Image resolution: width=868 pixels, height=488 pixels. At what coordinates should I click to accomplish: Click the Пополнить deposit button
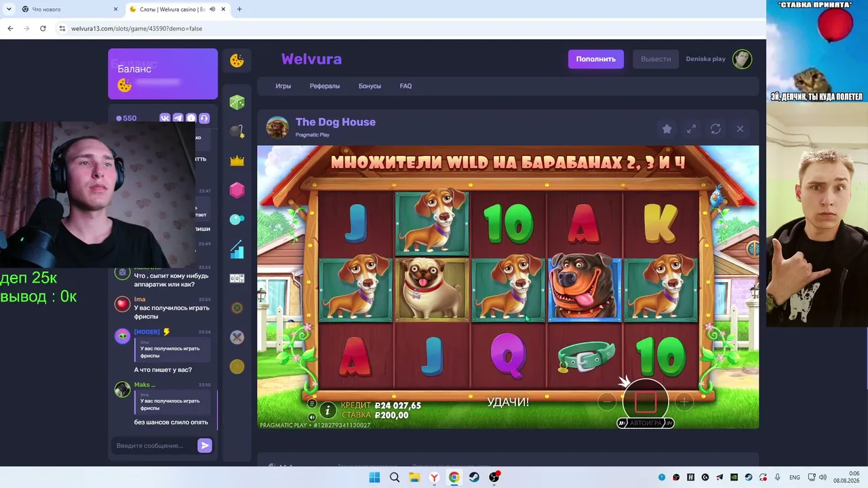pos(596,59)
